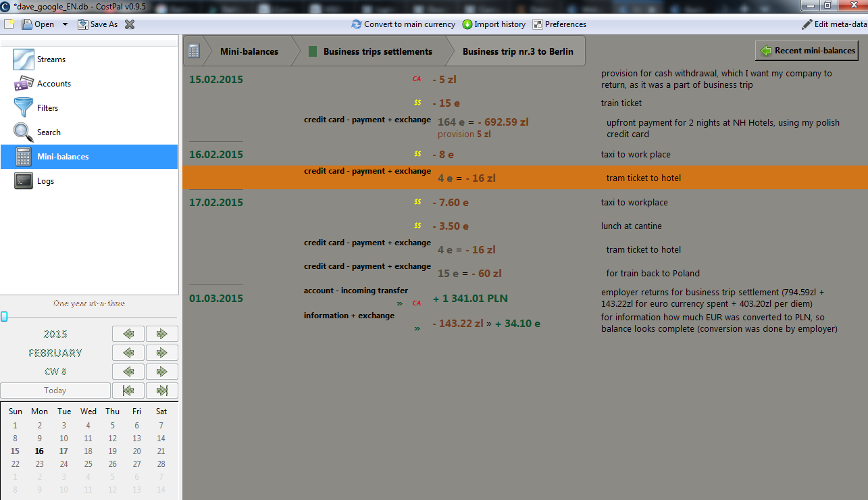The image size is (868, 500).
Task: Go to next calendar week from CW 8
Action: (x=162, y=372)
